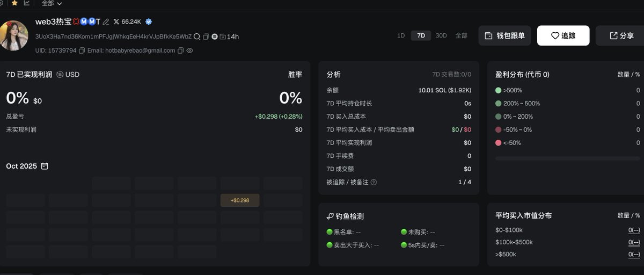Click the 追踪 follow button
Image resolution: width=644 pixels, height=275 pixels.
pos(563,35)
